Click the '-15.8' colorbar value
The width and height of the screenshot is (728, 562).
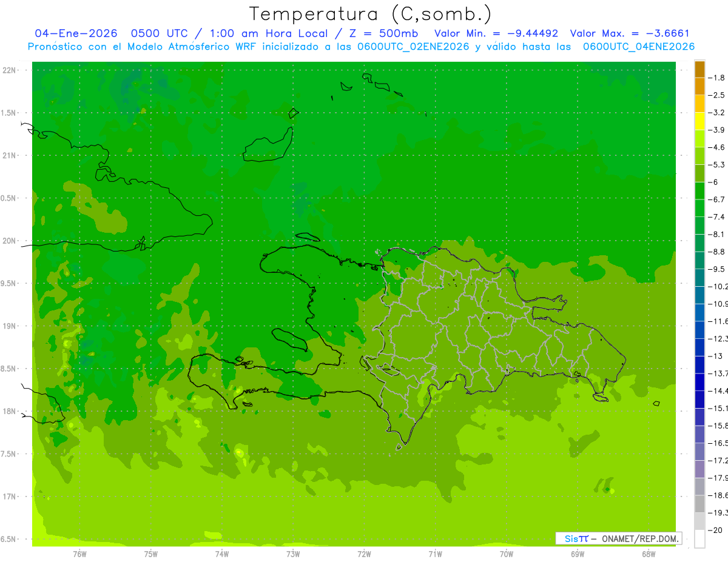pyautogui.click(x=718, y=426)
